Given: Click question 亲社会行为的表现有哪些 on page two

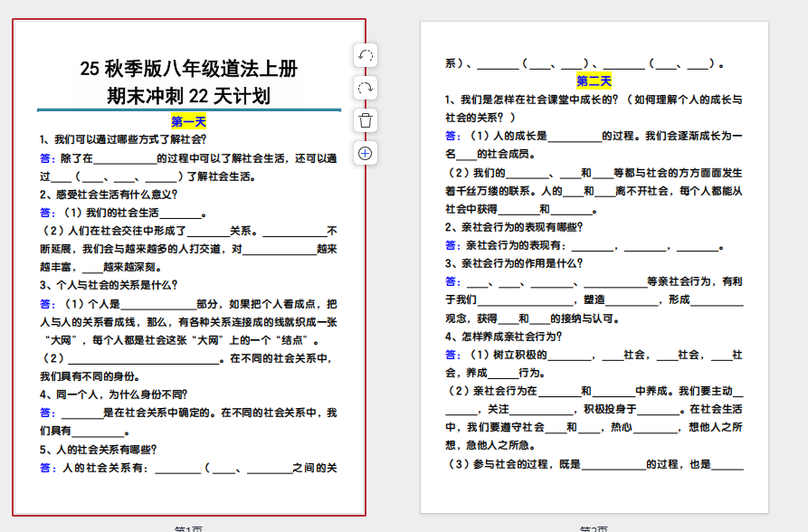Looking at the screenshot, I should pyautogui.click(x=514, y=227).
